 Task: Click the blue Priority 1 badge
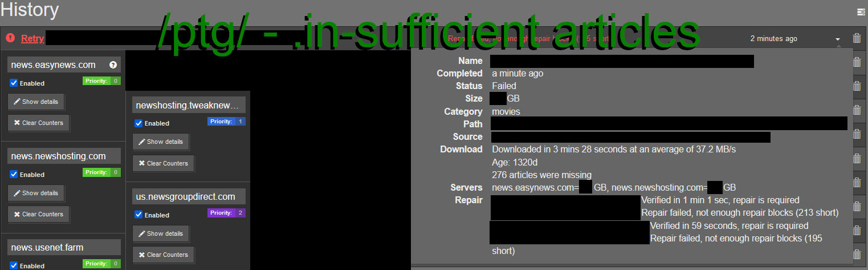[226, 122]
